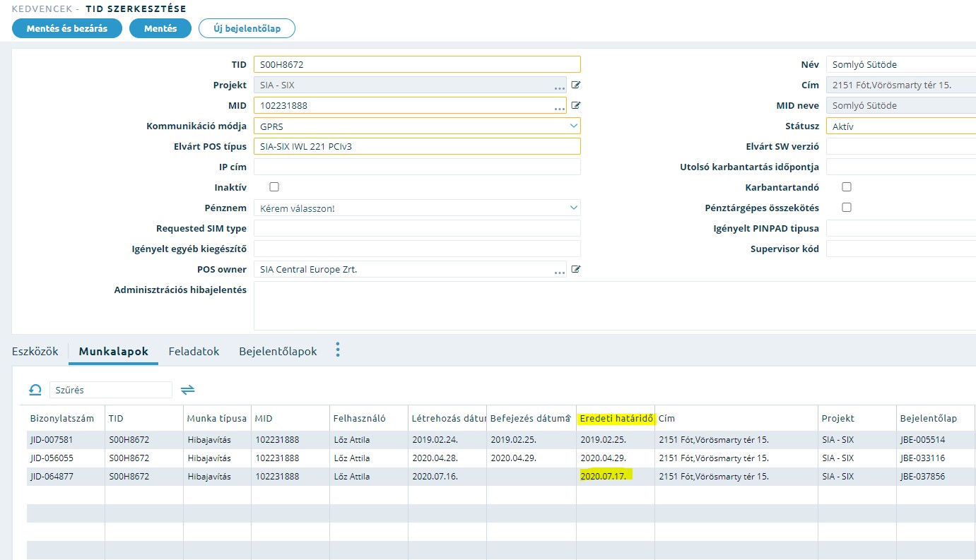Open lookup dots in POS owner field
The height and width of the screenshot is (560, 976).
[x=559, y=271]
